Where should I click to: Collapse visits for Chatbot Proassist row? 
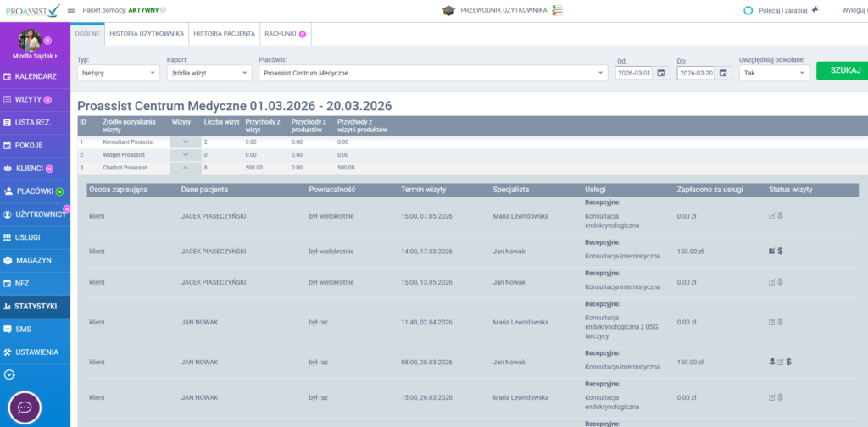pyautogui.click(x=185, y=168)
